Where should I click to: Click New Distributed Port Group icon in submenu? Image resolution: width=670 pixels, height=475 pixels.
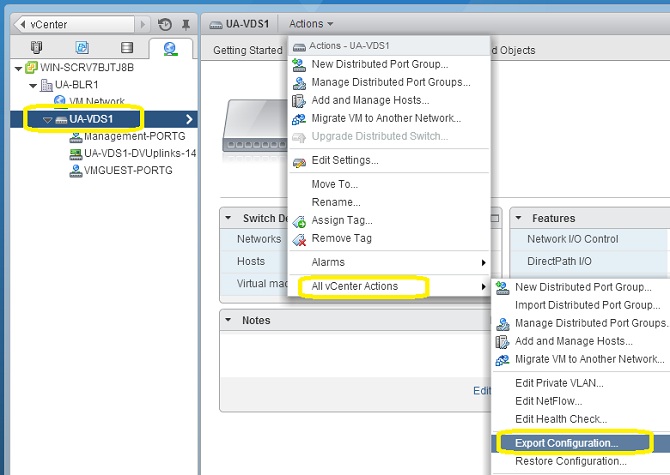pyautogui.click(x=502, y=287)
